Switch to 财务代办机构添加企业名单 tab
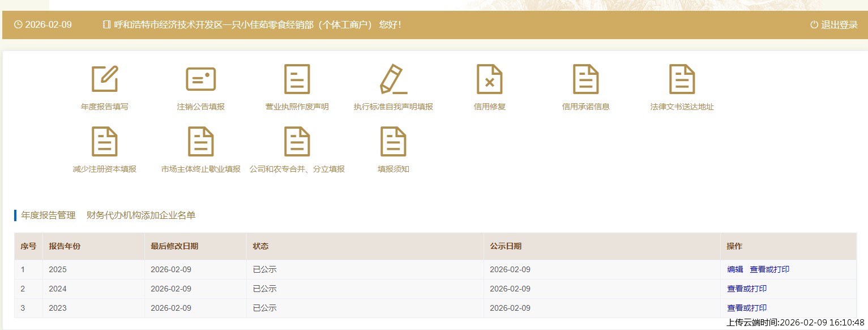The width and height of the screenshot is (868, 330). coord(141,215)
